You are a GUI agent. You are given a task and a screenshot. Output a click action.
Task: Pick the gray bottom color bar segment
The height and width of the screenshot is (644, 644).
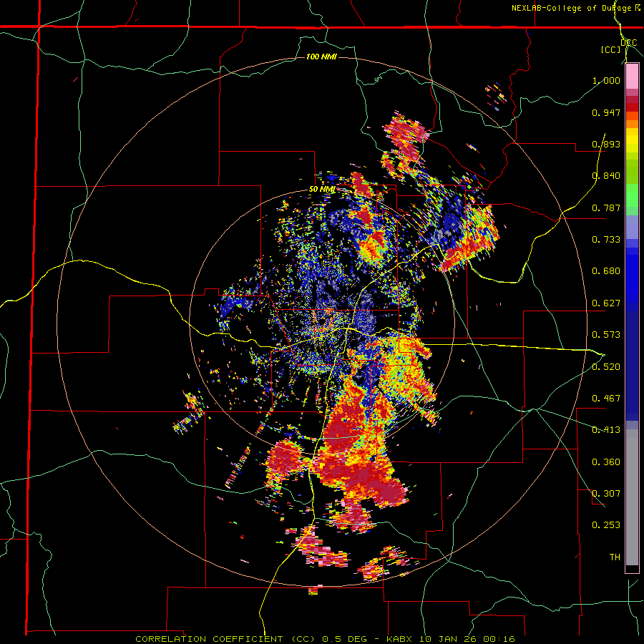[x=632, y=497]
